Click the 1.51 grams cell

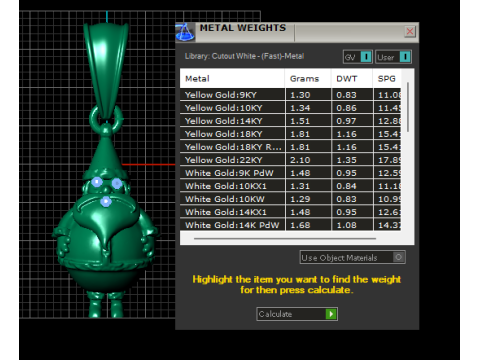tap(308, 121)
